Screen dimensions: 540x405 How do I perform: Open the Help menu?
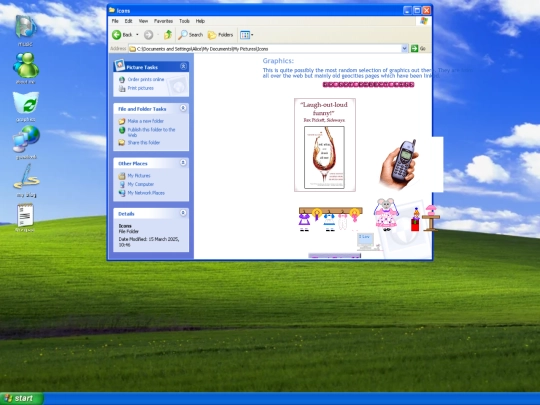[200, 21]
